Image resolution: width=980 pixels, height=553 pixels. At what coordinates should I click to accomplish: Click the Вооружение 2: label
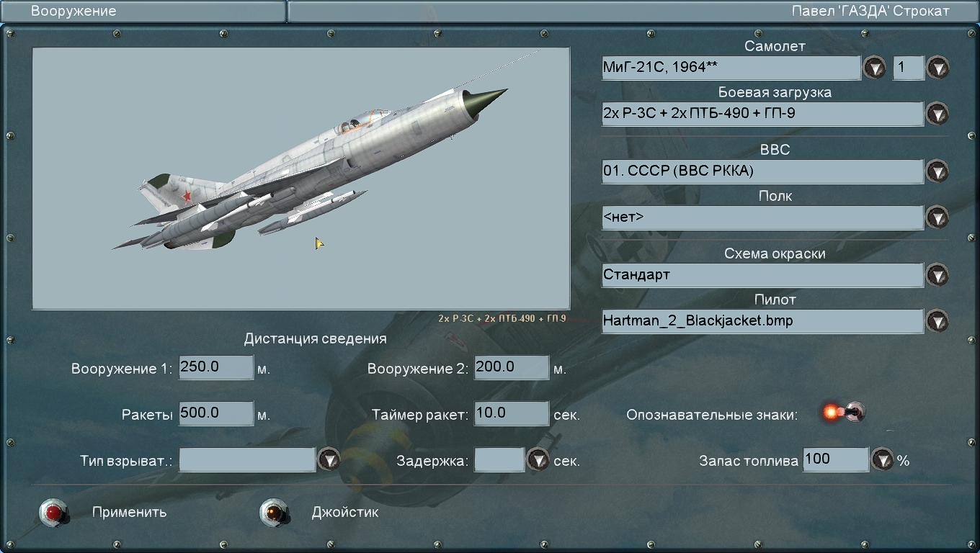pos(418,369)
